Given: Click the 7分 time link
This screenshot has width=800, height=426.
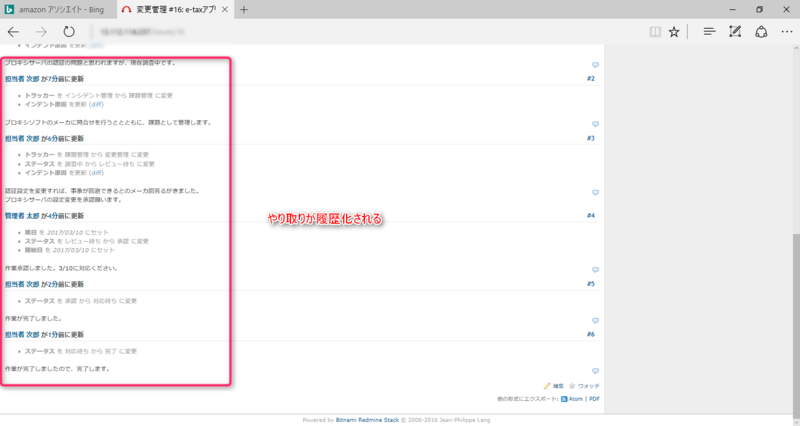Looking at the screenshot, I should tap(53, 79).
